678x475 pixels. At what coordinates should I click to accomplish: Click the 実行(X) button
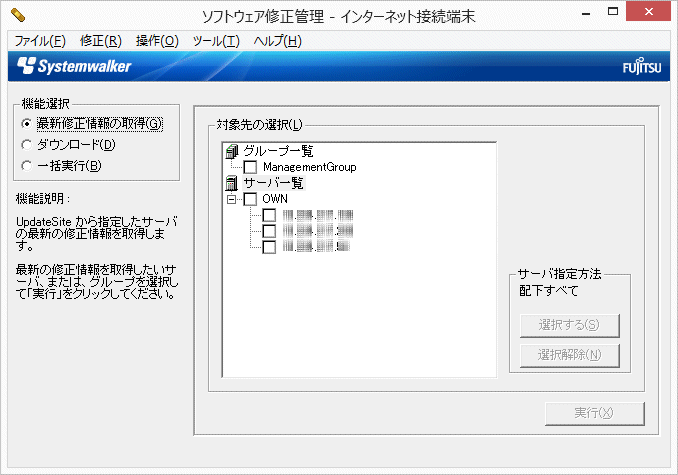click(x=595, y=413)
